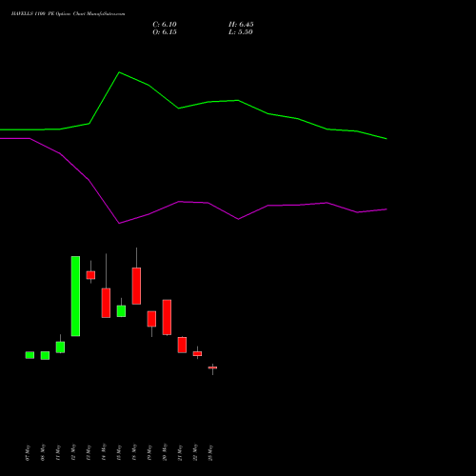476x476 pixels.
Task: Click the red 14 May candlestick body
Action: (106, 303)
